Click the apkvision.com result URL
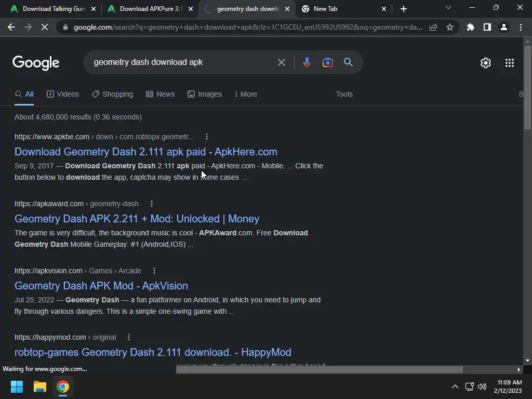This screenshot has width=532, height=399. [78, 271]
